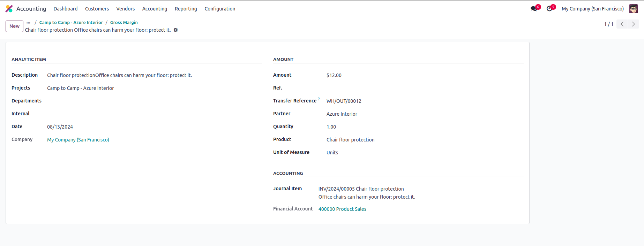Viewport: 644px width, 246px height.
Task: Open the My Company (San Francisco) company link
Action: pyautogui.click(x=78, y=140)
